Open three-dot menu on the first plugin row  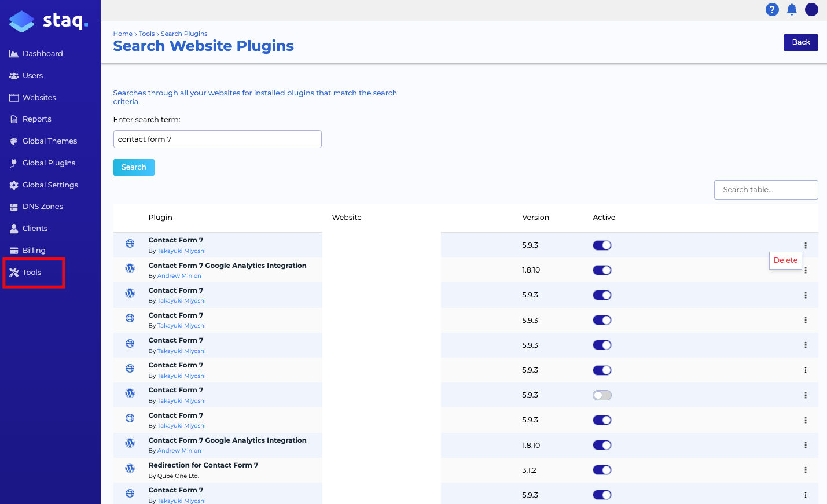pyautogui.click(x=805, y=245)
